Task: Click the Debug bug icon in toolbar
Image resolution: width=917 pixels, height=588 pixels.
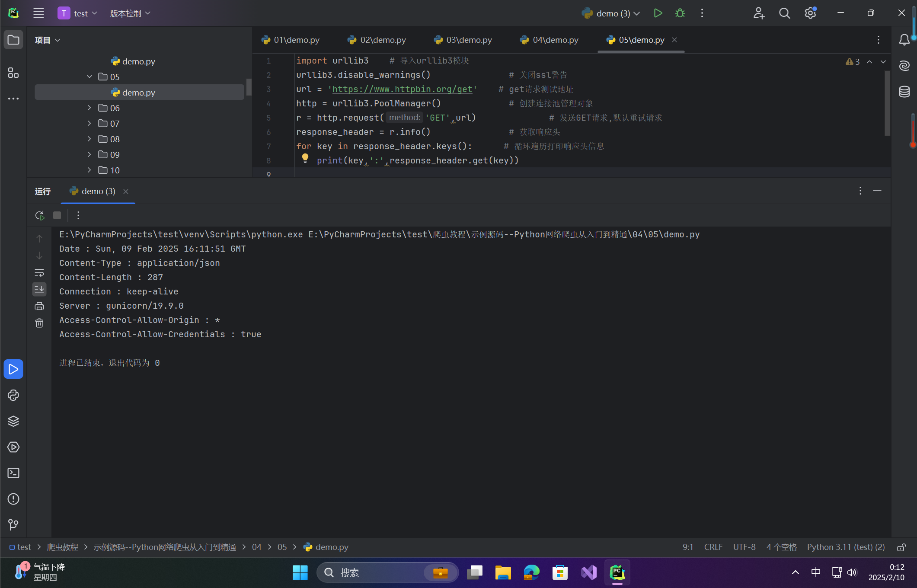Action: 680,13
